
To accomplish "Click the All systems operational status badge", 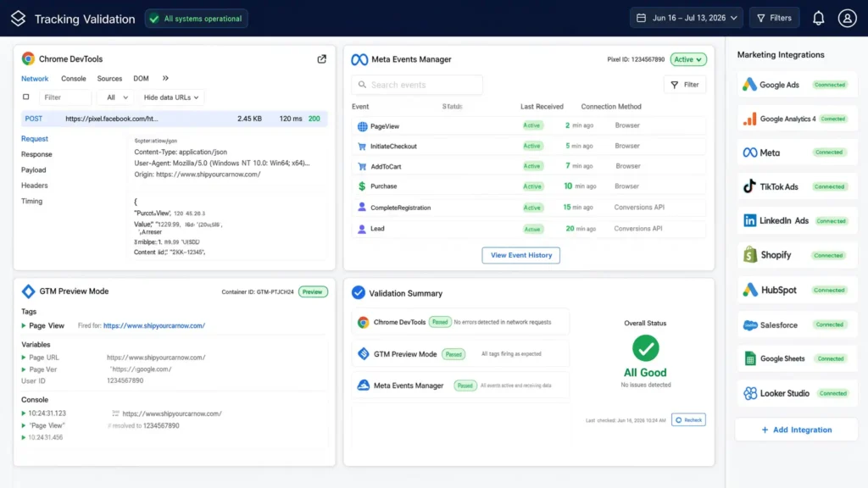I will coord(197,19).
